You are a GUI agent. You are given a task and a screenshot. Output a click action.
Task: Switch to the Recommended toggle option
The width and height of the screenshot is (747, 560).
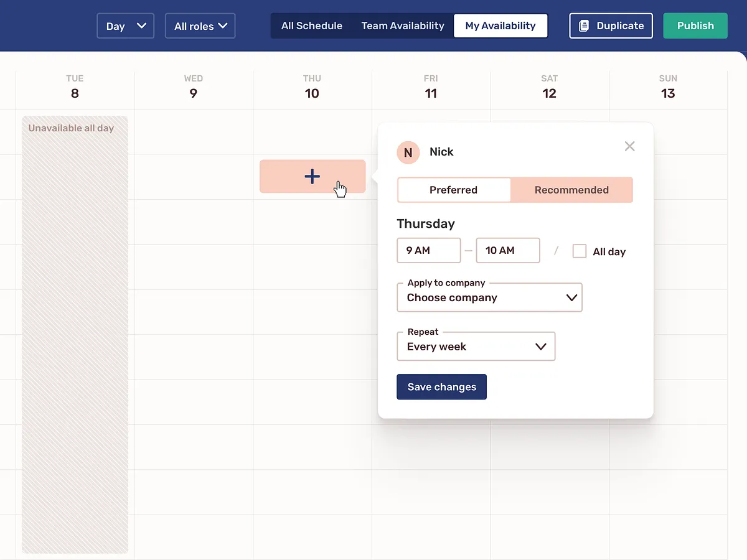tap(571, 190)
